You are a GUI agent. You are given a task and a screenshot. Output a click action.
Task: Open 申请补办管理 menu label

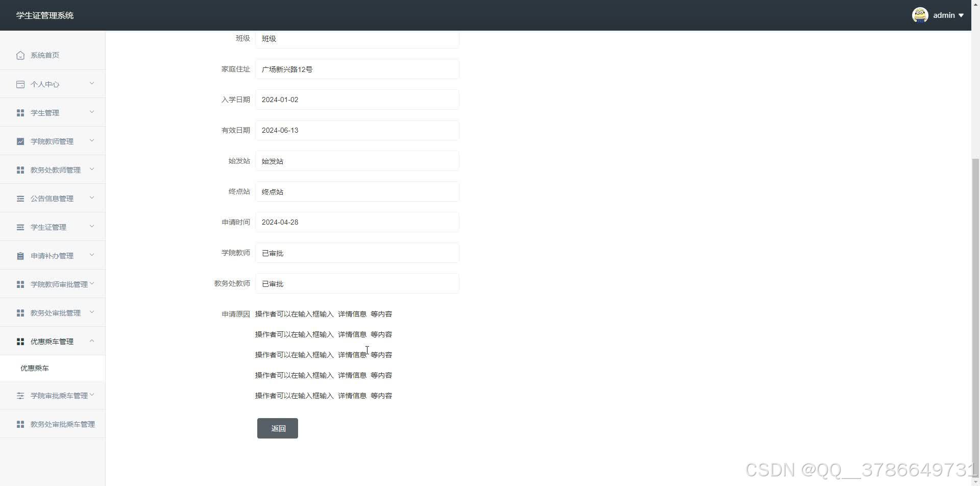click(52, 256)
